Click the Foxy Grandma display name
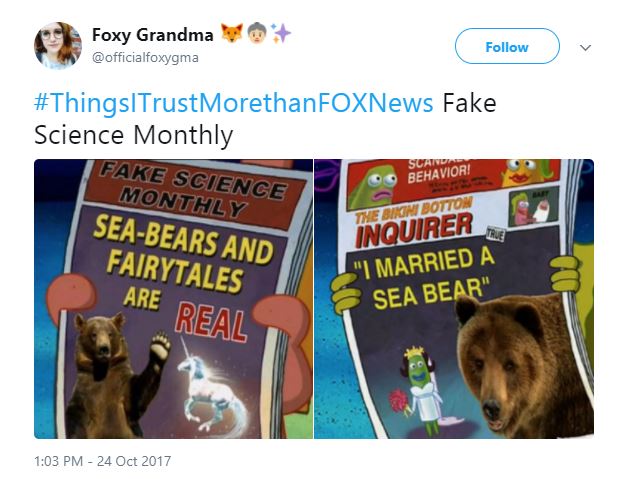 tap(152, 35)
